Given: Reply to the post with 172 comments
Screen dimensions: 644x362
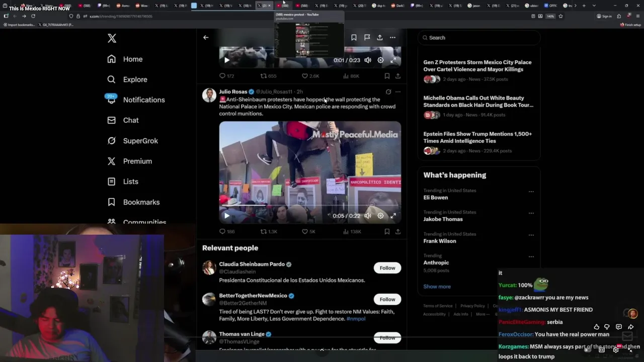Looking at the screenshot, I should (x=227, y=76).
